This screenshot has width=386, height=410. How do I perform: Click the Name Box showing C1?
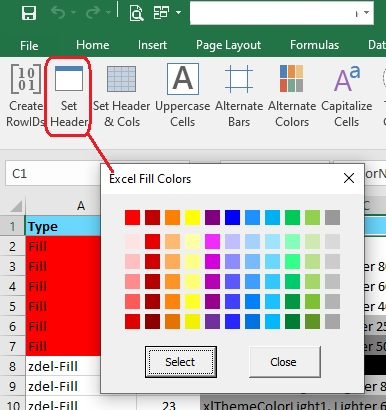click(x=53, y=173)
